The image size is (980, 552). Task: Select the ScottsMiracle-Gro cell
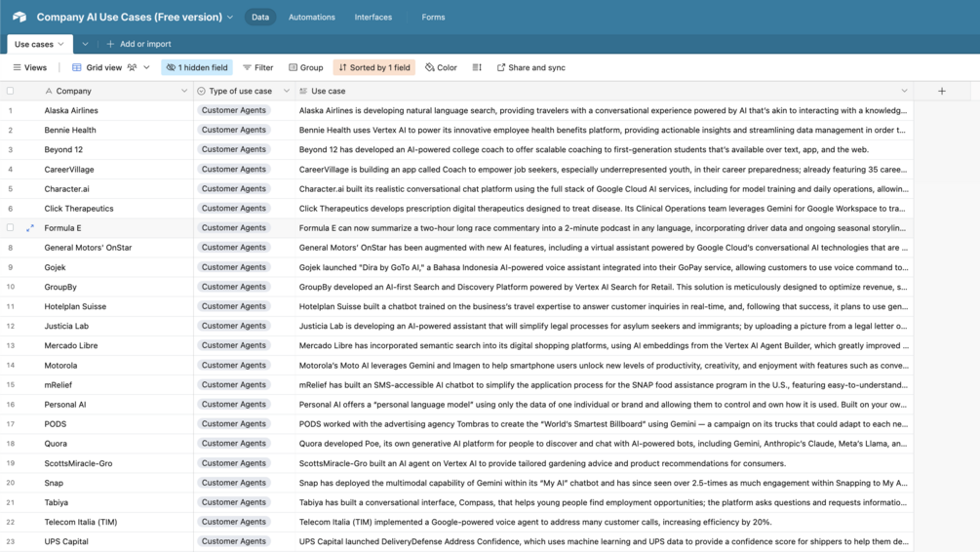tap(116, 463)
